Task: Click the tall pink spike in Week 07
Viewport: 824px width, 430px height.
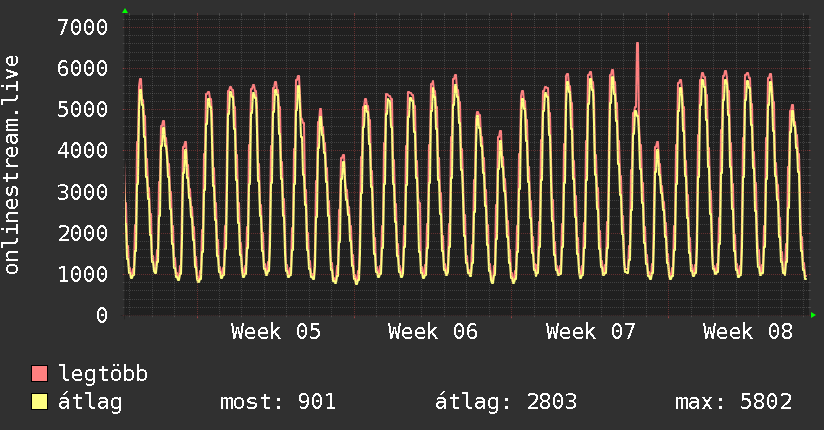Action: (637, 74)
